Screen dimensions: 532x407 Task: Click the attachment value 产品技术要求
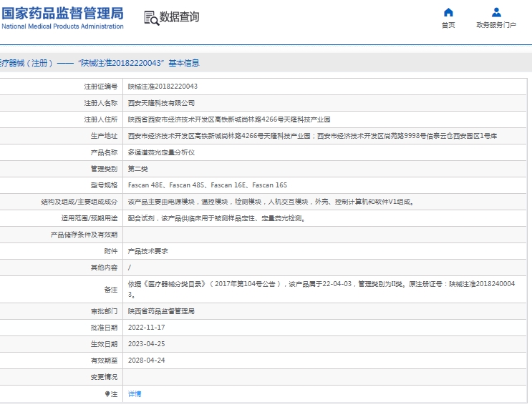[148, 251]
